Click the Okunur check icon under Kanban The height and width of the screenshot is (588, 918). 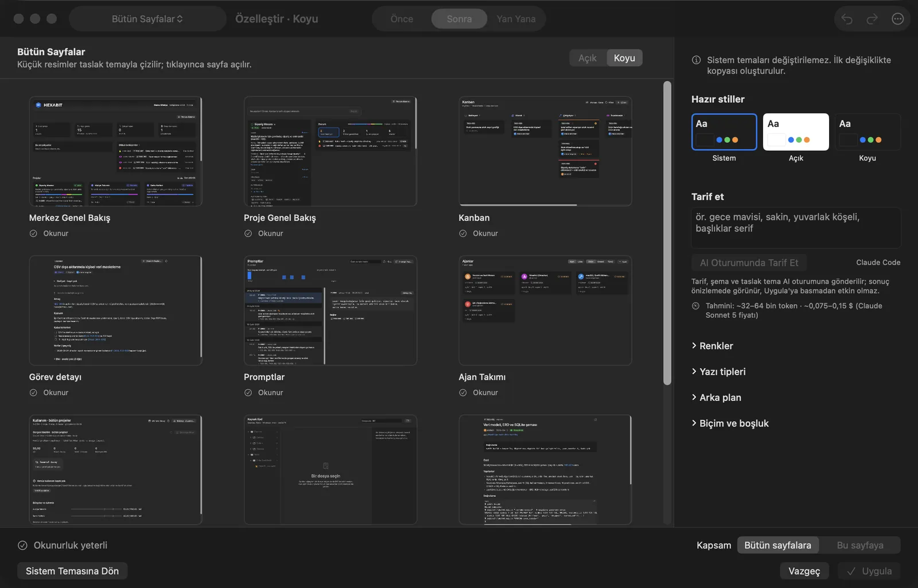(463, 233)
